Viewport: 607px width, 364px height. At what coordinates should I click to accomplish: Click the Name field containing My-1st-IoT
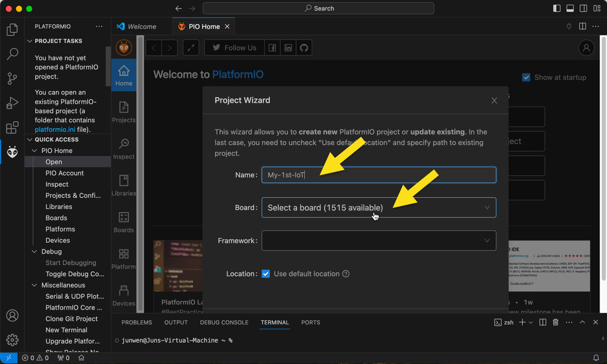tap(379, 175)
